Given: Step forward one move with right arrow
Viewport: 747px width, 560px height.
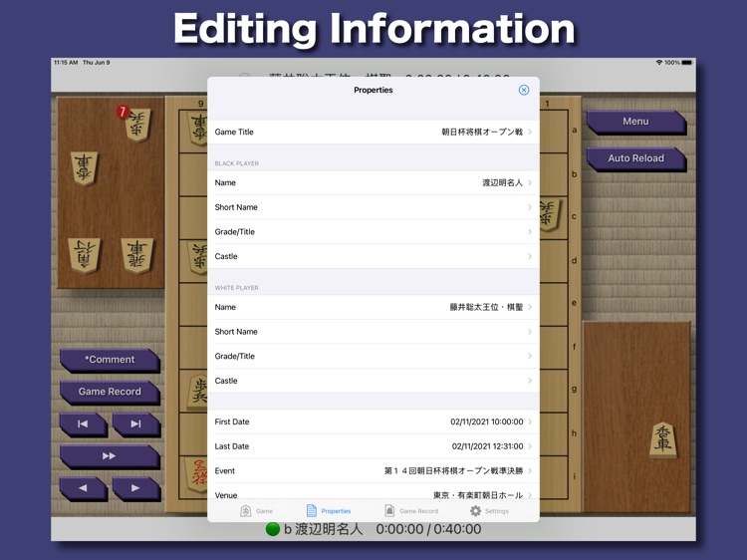Looking at the screenshot, I should (136, 488).
